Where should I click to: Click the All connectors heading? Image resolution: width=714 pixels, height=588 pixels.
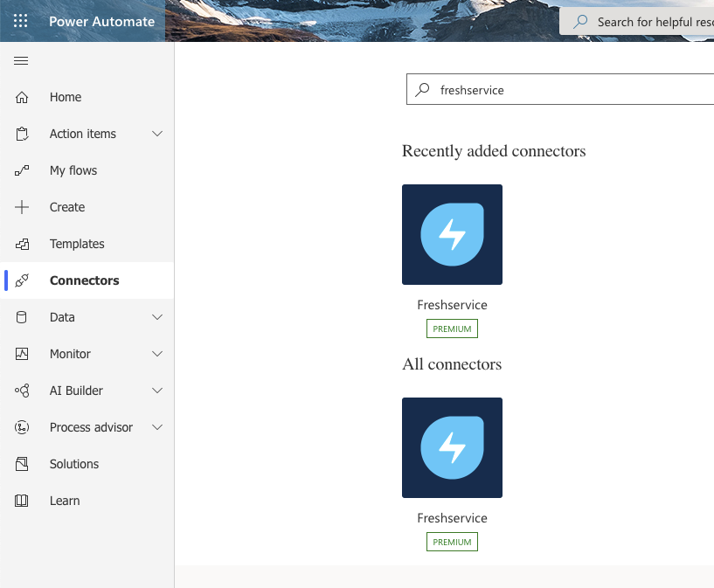[452, 364]
